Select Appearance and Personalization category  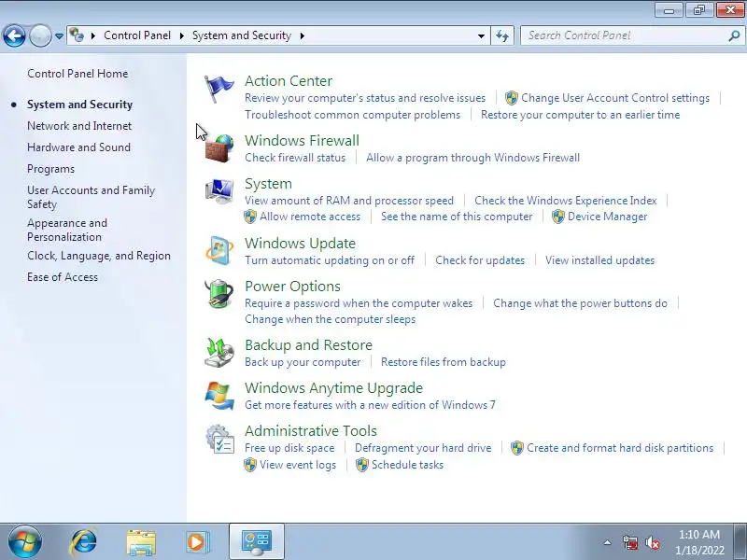point(67,230)
